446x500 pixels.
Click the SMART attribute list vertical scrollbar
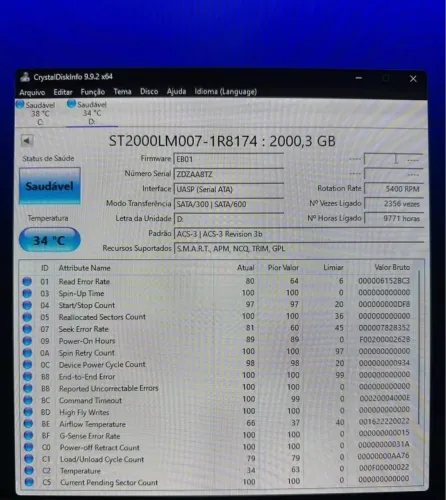[x=419, y=347]
